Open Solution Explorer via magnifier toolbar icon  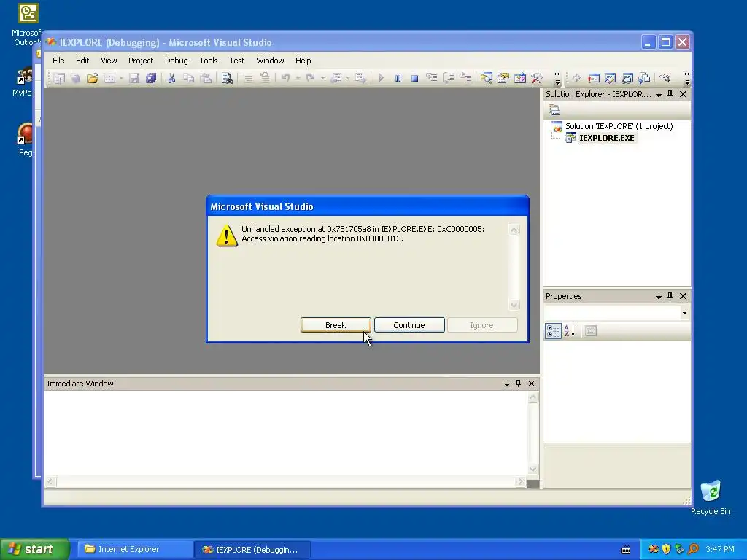[486, 78]
